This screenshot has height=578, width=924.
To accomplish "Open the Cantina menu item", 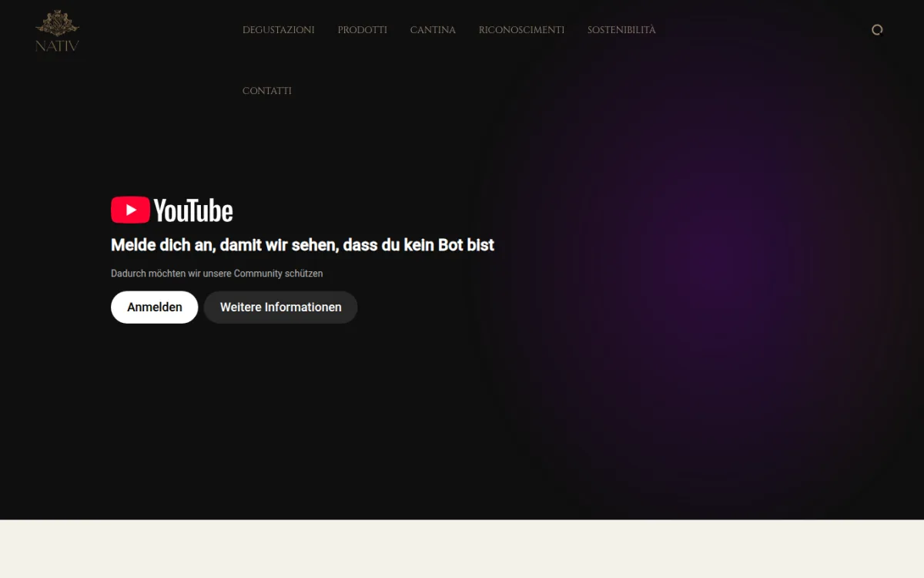I will (x=433, y=30).
